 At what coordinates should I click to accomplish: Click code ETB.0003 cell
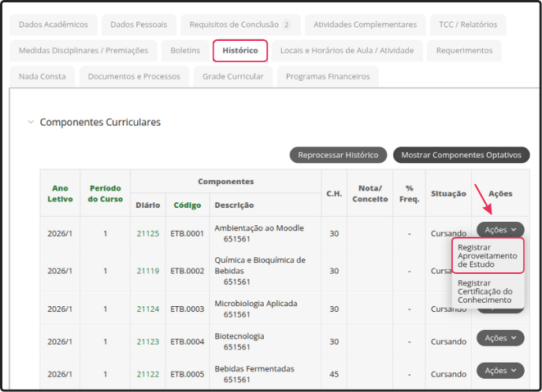click(187, 309)
